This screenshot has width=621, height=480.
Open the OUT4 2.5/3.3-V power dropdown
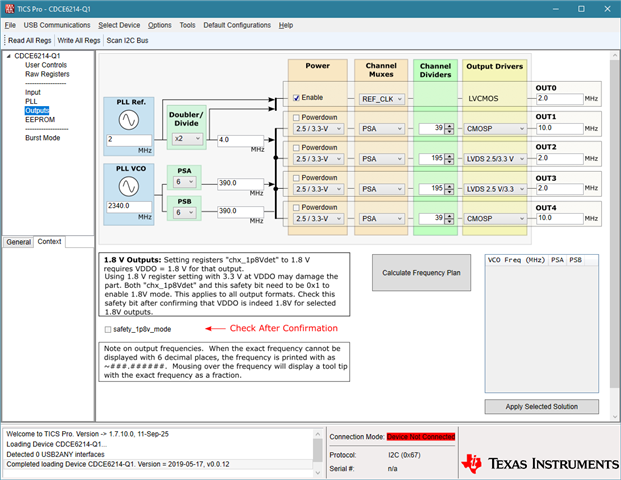click(x=318, y=219)
